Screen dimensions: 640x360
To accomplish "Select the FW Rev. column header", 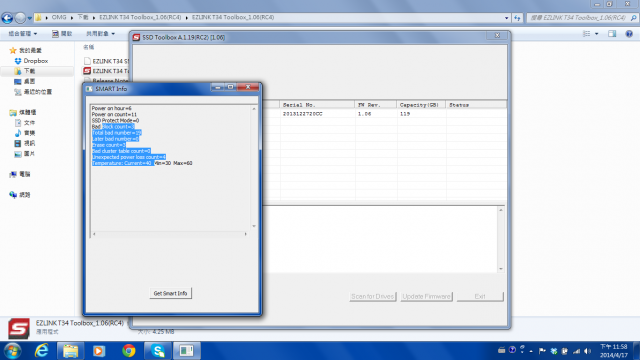I will (376, 105).
